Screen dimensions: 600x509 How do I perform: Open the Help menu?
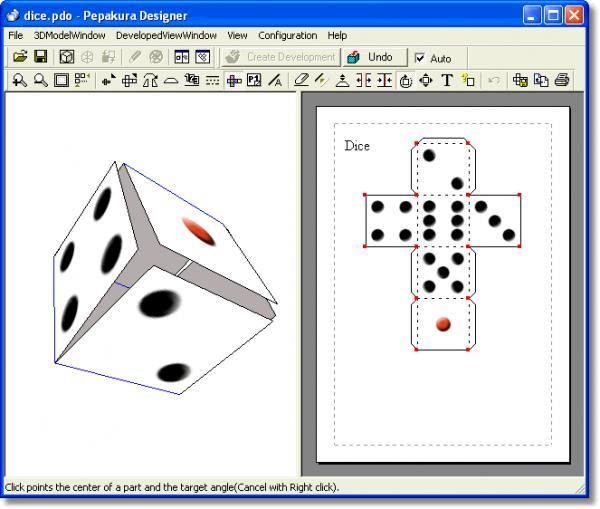pos(337,35)
